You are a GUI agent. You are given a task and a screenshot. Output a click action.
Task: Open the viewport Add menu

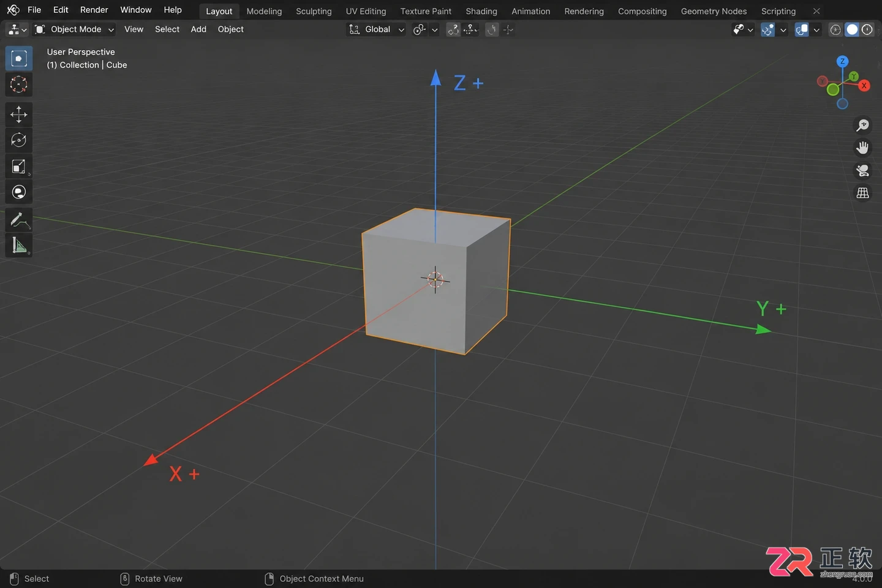[198, 29]
